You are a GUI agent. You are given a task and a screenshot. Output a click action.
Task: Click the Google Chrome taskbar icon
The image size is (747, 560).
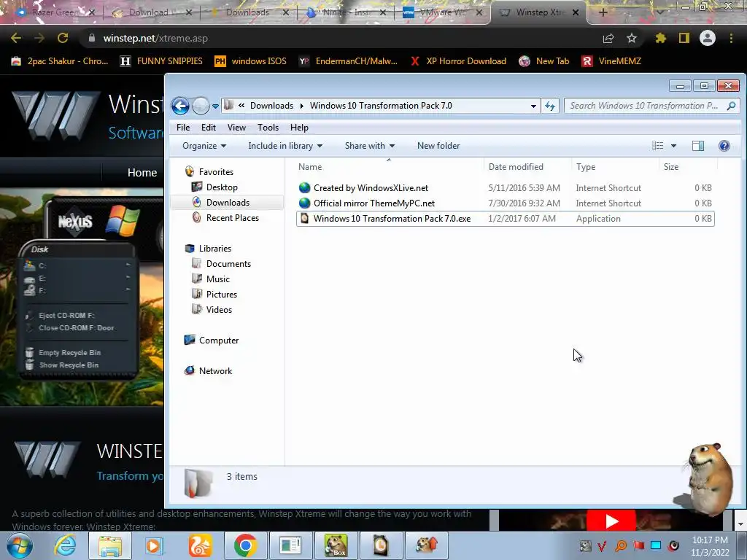tap(245, 545)
